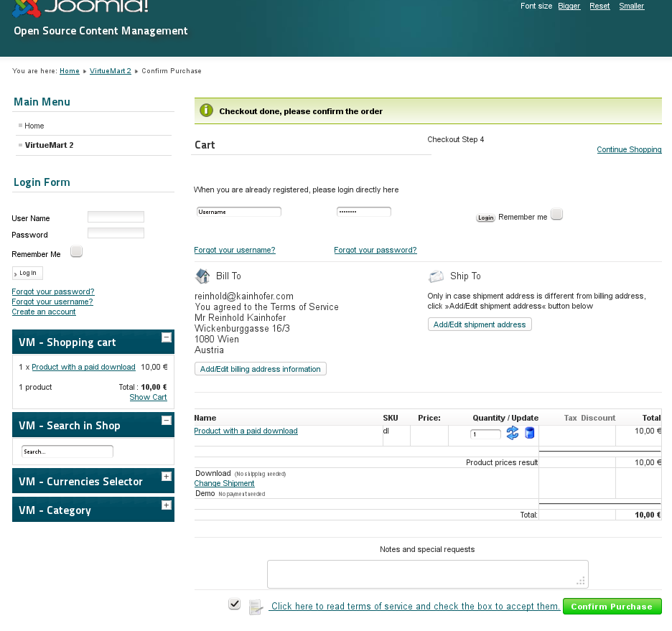Click Add/Edit shipment address button

coord(480,324)
